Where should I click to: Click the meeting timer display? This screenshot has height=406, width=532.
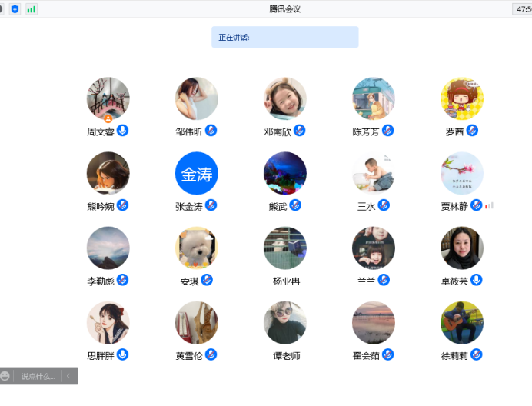point(523,9)
